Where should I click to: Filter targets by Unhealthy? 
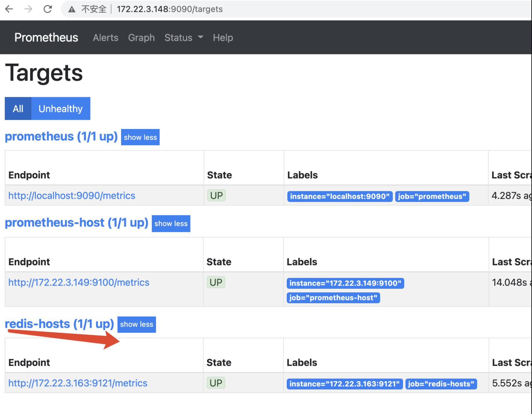coord(60,109)
